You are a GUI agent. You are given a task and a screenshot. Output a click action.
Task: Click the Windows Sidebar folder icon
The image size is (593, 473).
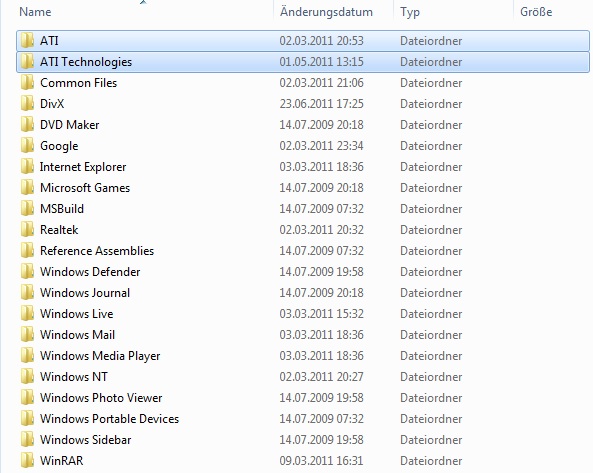[x=27, y=439]
